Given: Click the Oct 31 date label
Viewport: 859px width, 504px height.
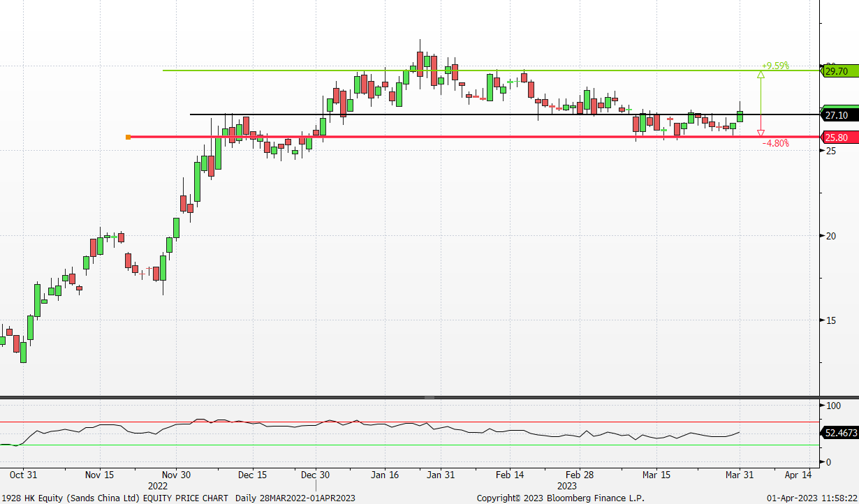Looking at the screenshot, I should 23,475.
